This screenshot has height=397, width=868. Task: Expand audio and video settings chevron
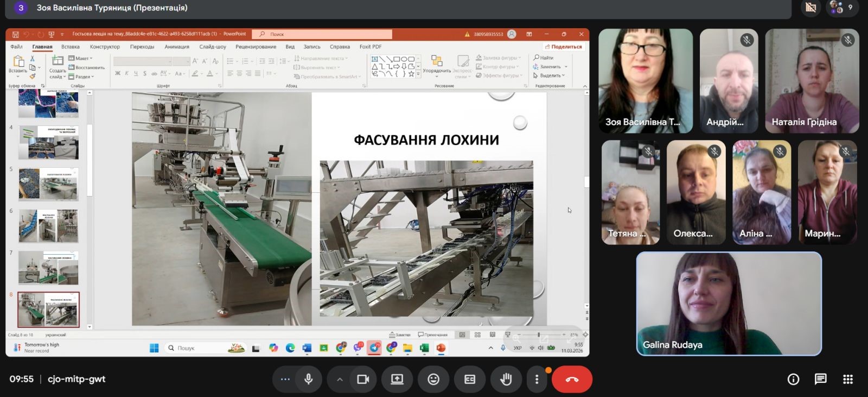click(x=340, y=379)
